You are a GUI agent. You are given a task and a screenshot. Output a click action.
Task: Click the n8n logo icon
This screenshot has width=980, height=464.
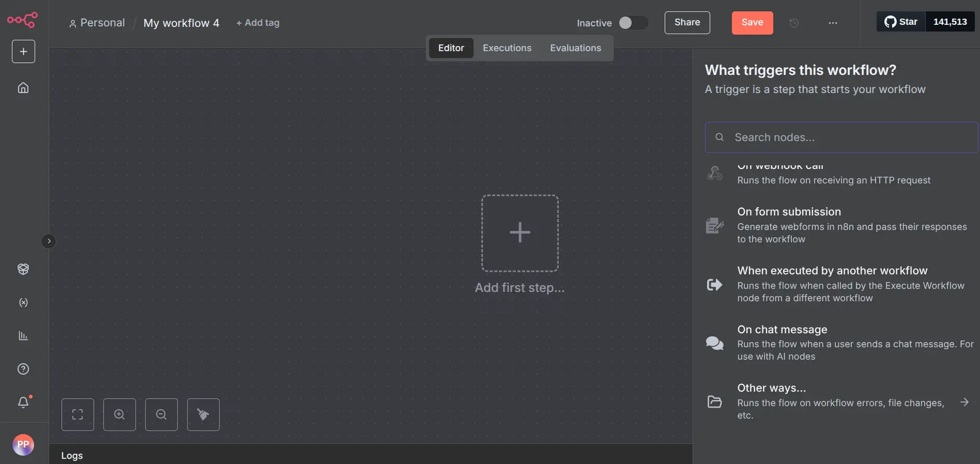click(22, 20)
